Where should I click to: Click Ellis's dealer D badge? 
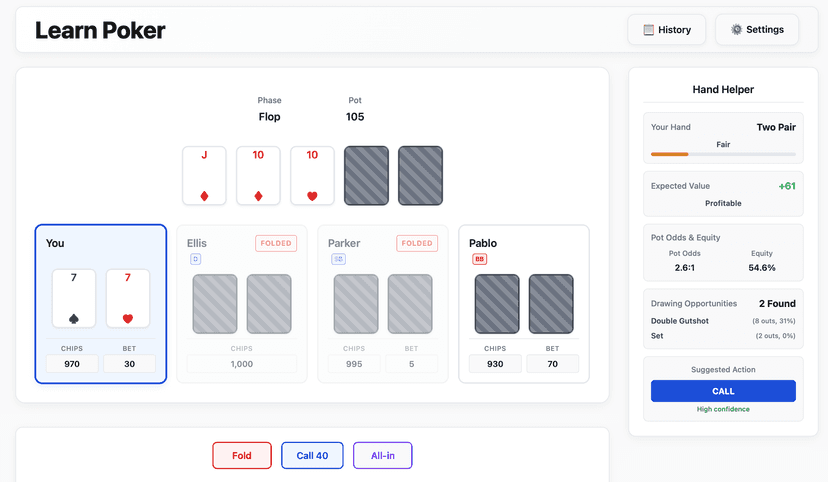coord(196,260)
